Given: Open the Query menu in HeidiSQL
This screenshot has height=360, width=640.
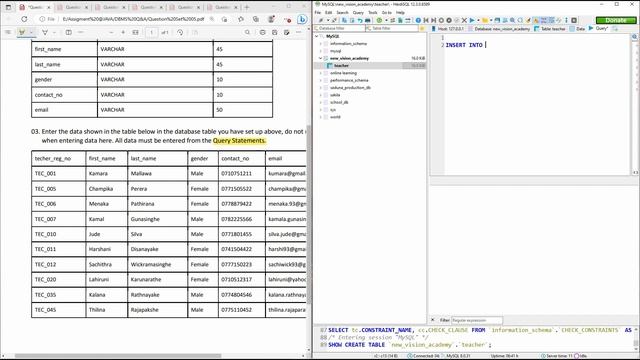Looking at the screenshot, I should (x=358, y=13).
